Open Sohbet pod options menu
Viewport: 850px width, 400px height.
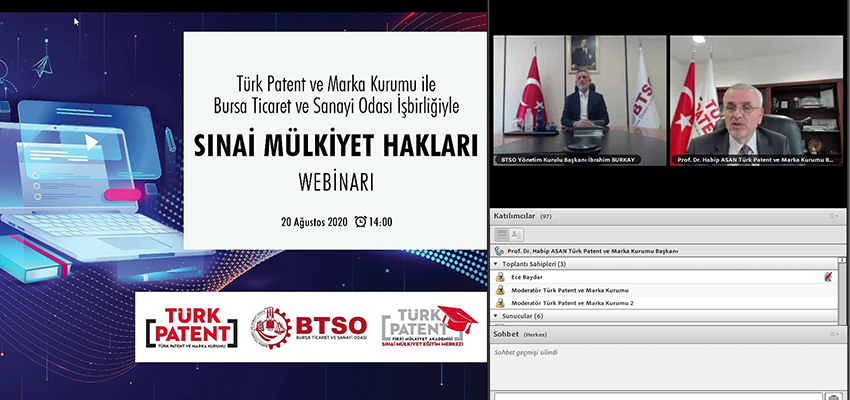pyautogui.click(x=833, y=334)
